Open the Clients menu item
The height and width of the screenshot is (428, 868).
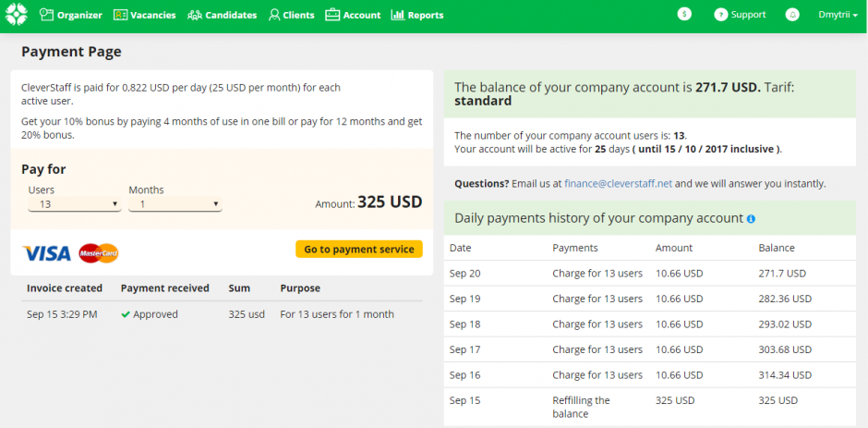point(291,15)
